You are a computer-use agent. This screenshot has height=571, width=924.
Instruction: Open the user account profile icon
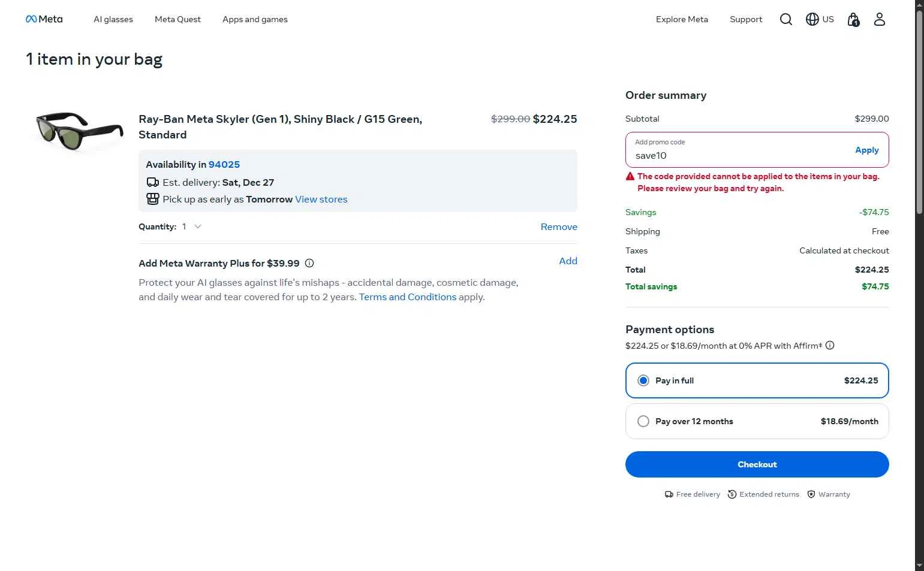click(x=879, y=19)
